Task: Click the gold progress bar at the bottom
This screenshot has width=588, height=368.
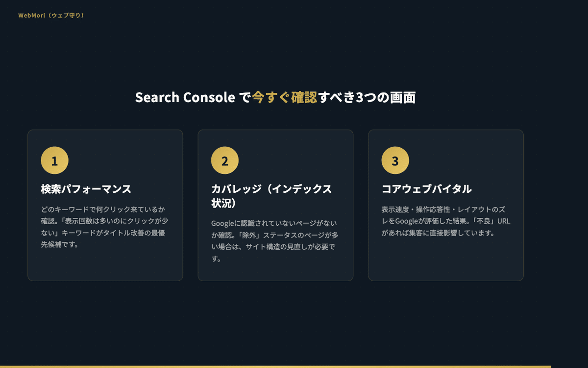Action: pyautogui.click(x=275, y=367)
